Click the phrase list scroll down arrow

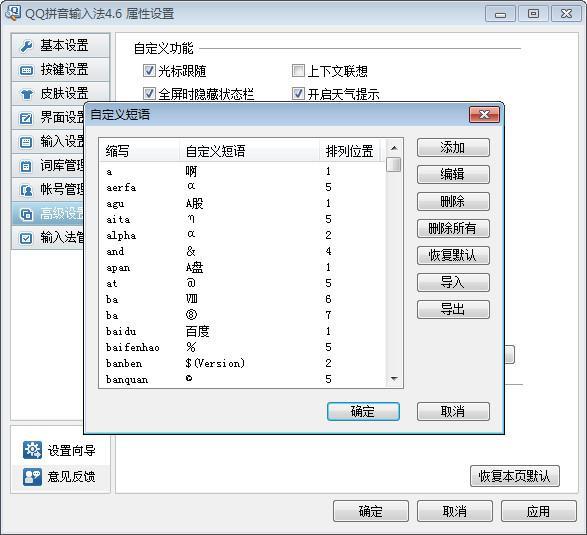394,379
